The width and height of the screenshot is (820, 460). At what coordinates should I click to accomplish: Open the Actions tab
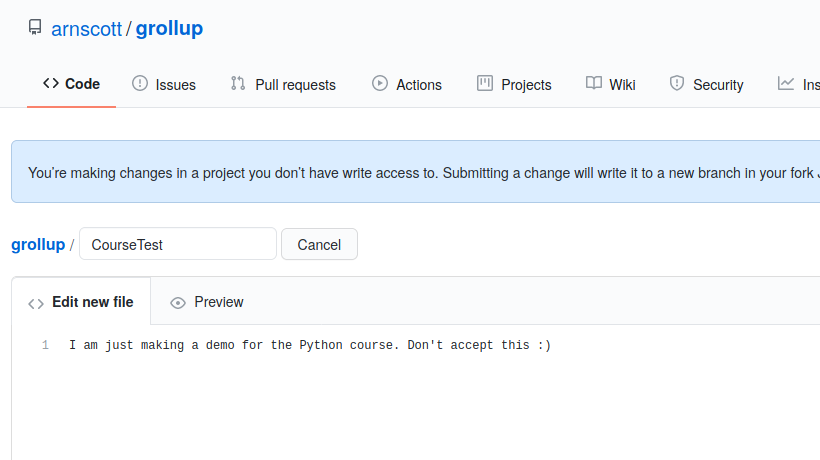(407, 84)
